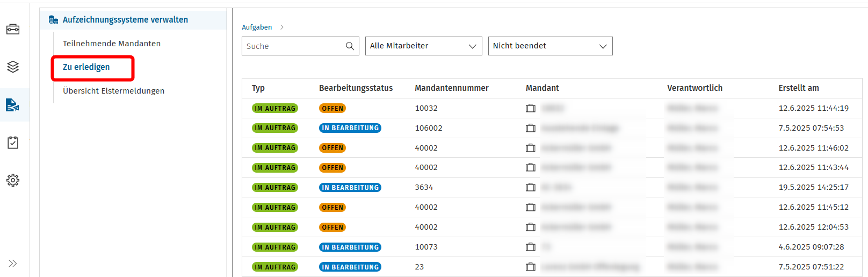The image size is (868, 277).
Task: Select Aufzeichnungssysteme verwalten heading
Action: (x=125, y=20)
